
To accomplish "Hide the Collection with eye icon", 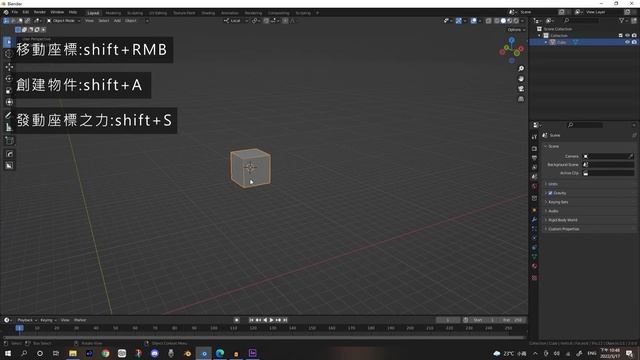I will [x=627, y=36].
